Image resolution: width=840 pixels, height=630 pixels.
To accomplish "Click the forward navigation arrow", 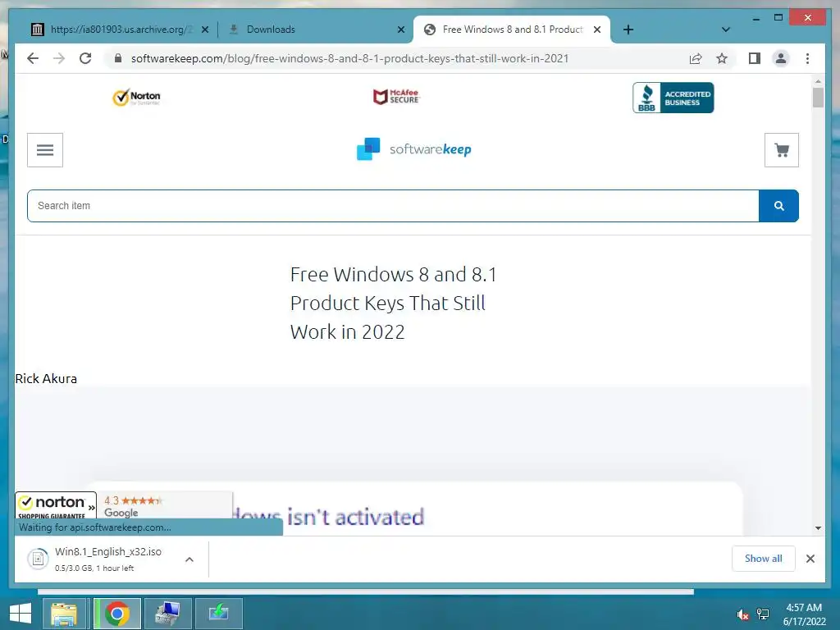I will (59, 58).
